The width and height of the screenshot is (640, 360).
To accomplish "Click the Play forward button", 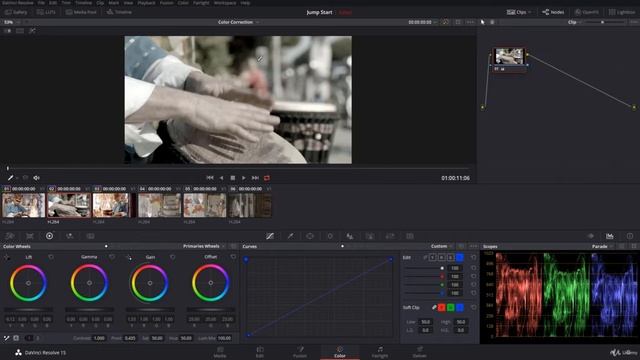I will point(244,178).
